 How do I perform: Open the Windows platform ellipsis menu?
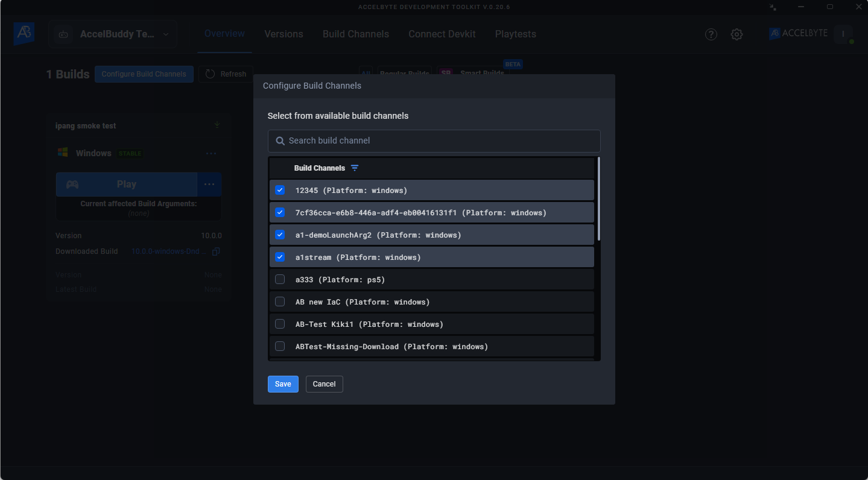211,154
